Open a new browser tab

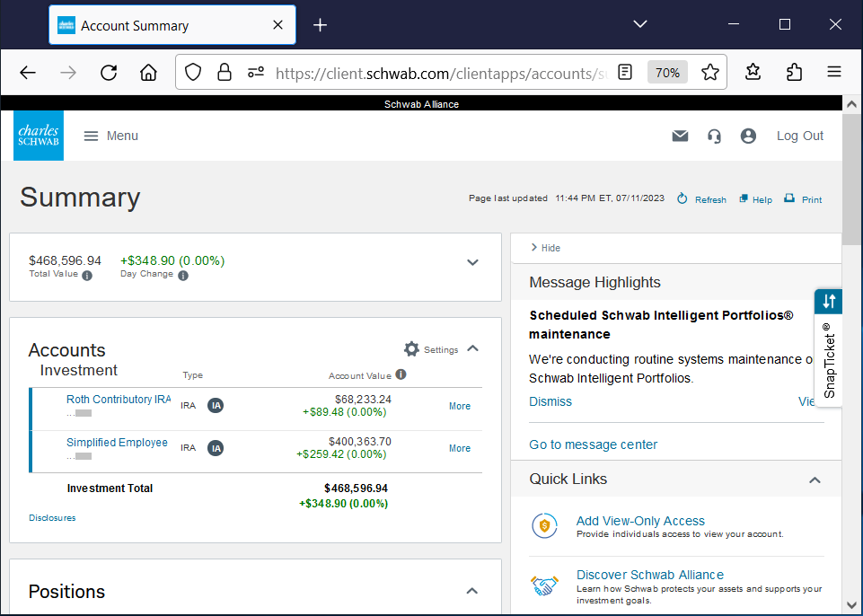321,25
